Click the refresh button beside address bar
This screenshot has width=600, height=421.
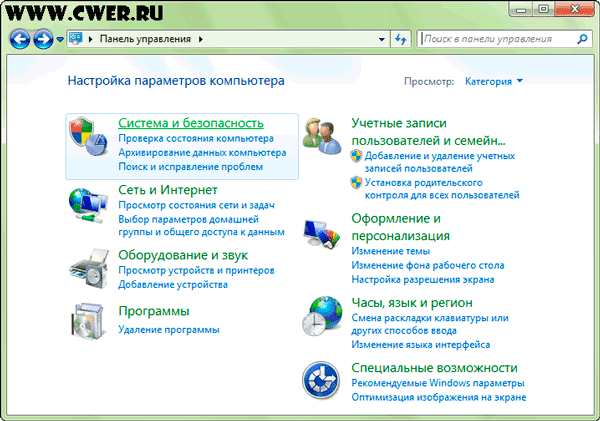pos(402,39)
